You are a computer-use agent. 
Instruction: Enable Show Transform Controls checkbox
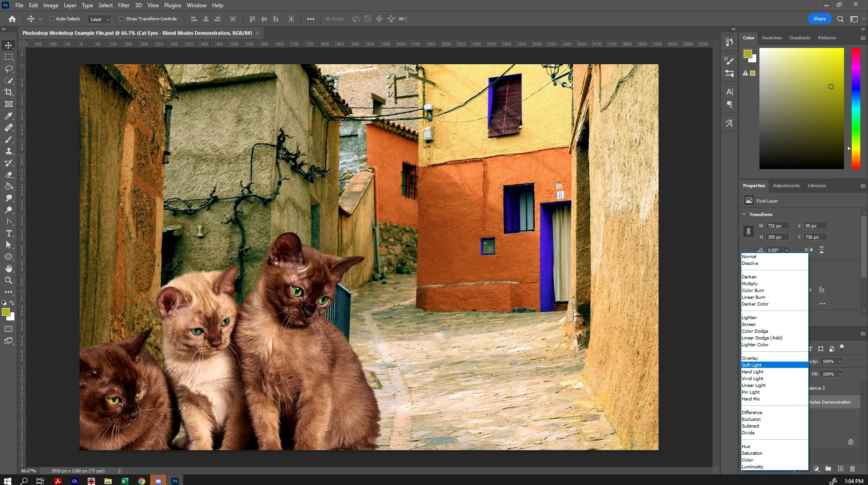point(122,19)
